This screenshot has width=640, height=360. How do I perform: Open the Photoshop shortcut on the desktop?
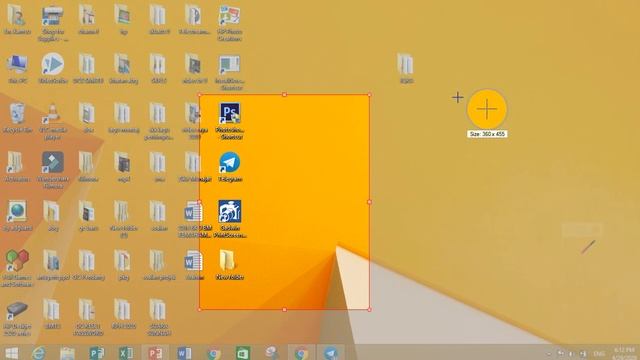click(x=230, y=113)
